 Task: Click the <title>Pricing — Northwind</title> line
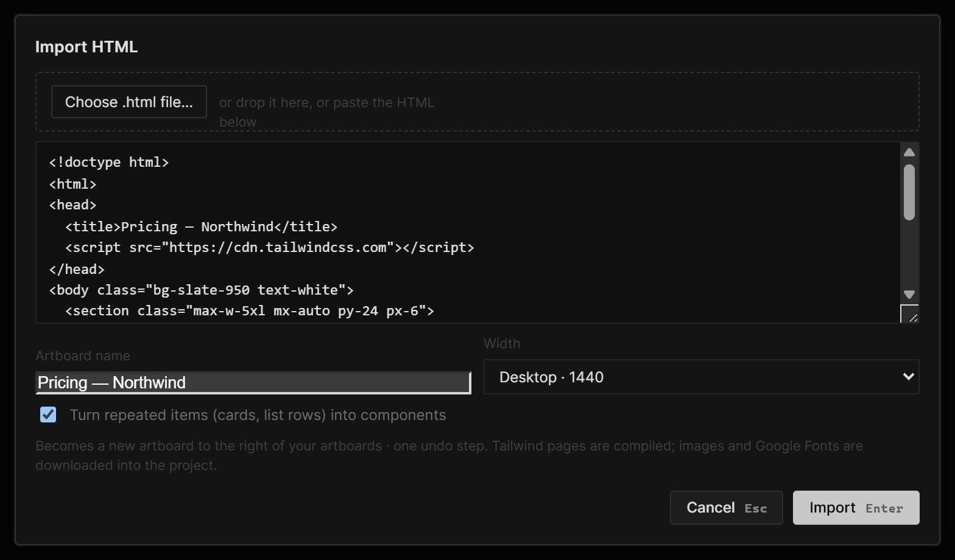click(x=201, y=226)
